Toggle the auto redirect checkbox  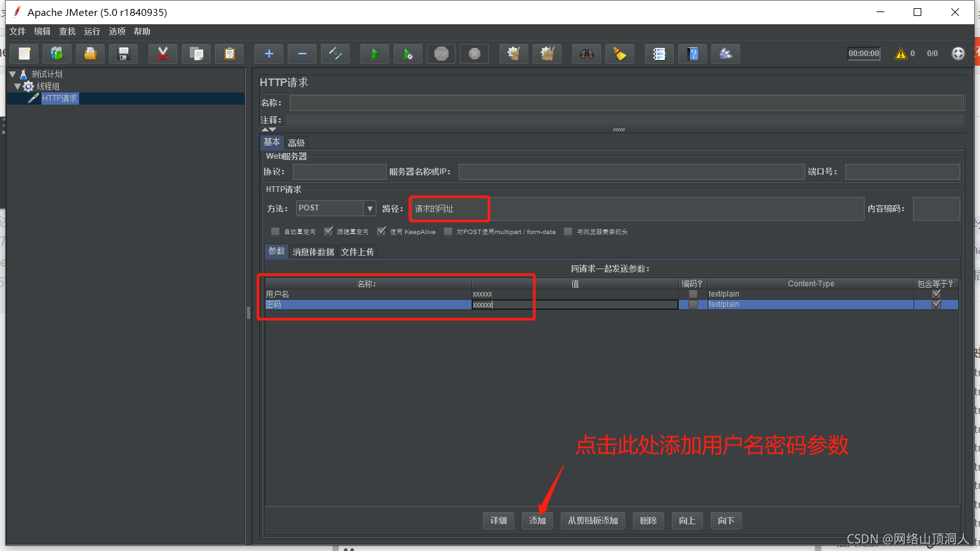coord(275,231)
